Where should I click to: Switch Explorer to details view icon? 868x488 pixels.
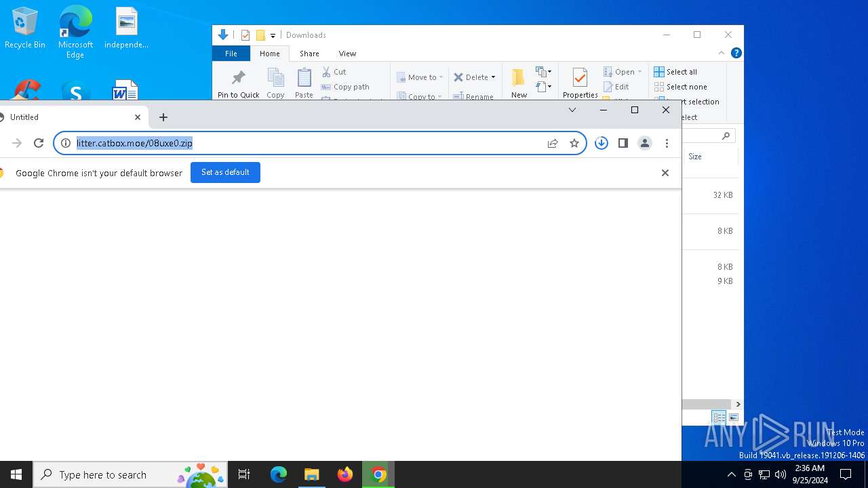click(x=719, y=418)
